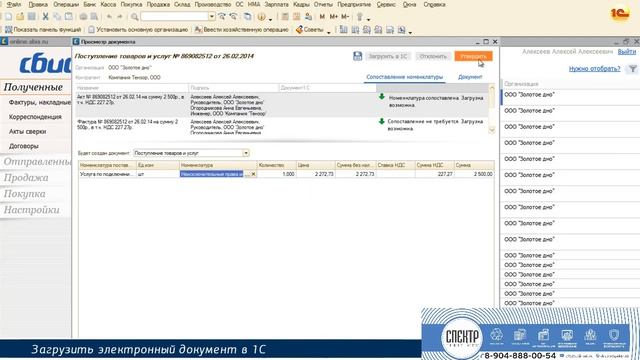Click the Выйти link
Image resolution: width=640 pixels, height=360 pixels.
click(627, 52)
